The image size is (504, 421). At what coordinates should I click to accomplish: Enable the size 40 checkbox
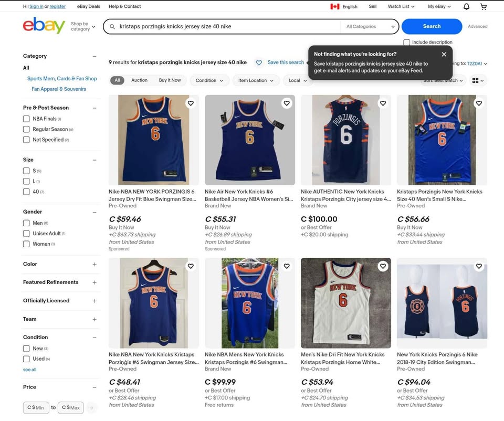tap(26, 192)
